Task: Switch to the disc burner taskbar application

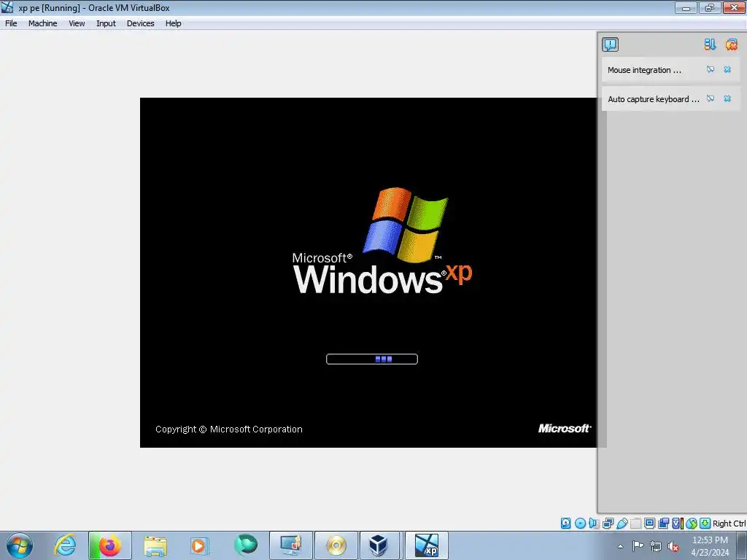Action: point(336,545)
